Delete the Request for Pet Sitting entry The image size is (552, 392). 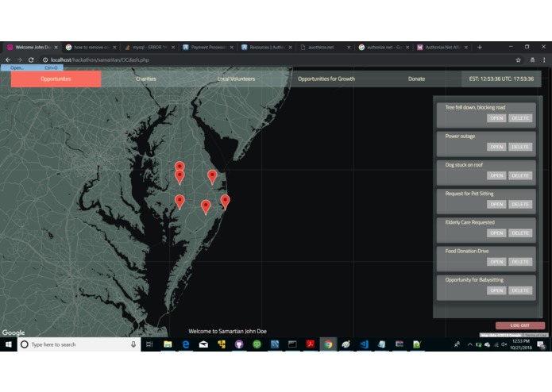pos(520,204)
